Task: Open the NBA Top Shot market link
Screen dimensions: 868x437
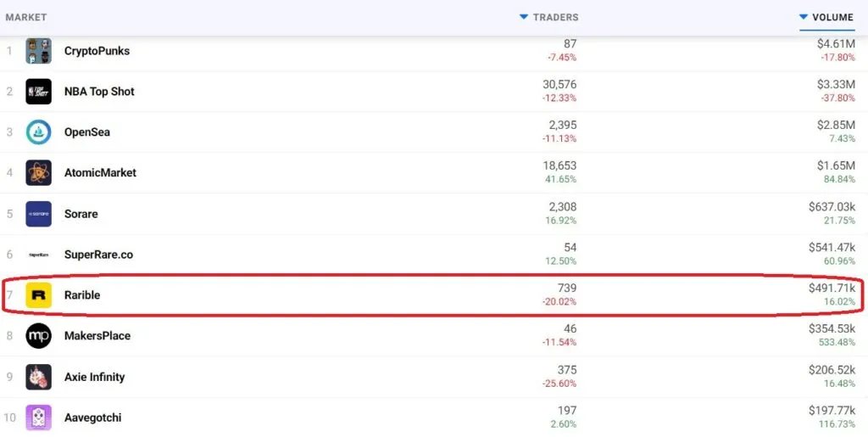Action: 99,92
